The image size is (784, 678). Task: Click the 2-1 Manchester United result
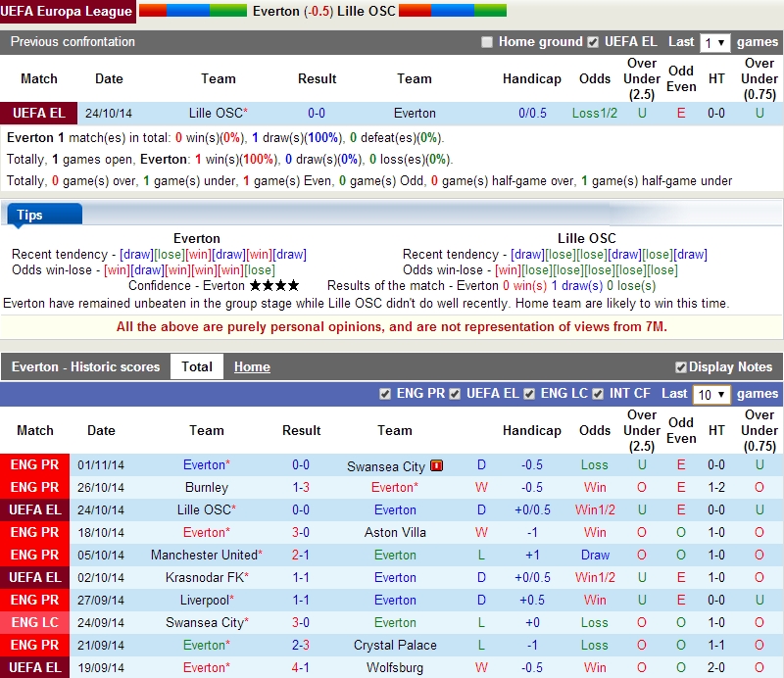click(301, 555)
